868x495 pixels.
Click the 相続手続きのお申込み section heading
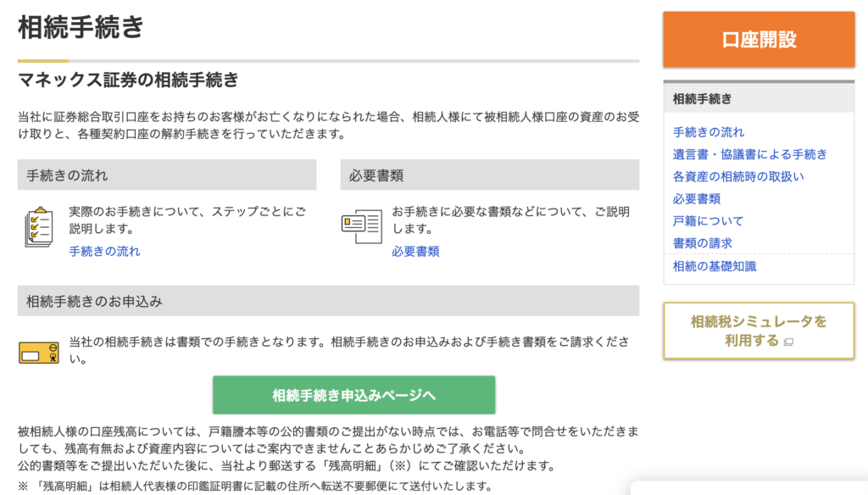pyautogui.click(x=94, y=301)
